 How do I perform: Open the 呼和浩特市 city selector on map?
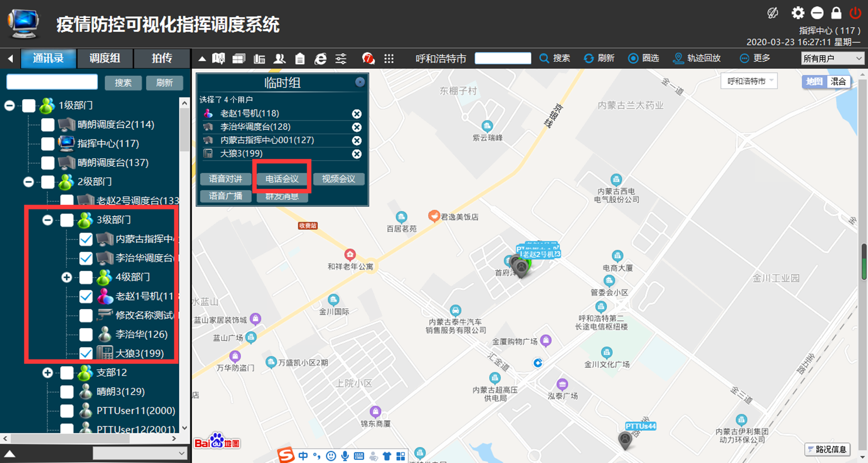750,81
